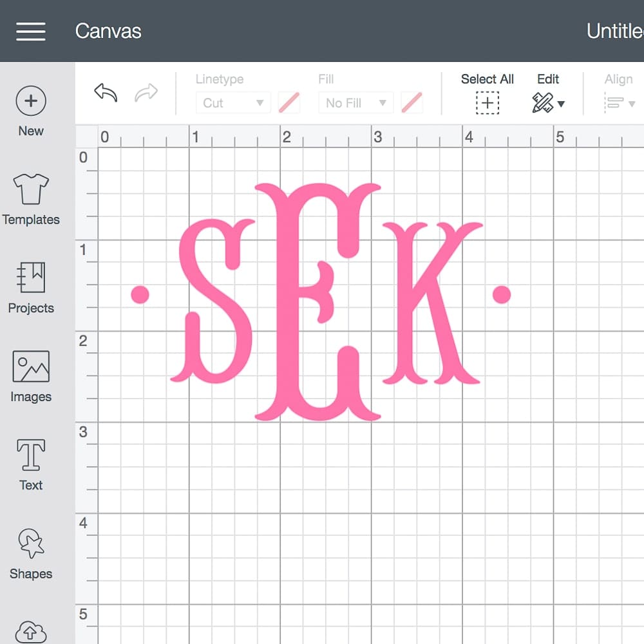Open the hamburger main menu
This screenshot has height=644, width=644.
point(31,32)
